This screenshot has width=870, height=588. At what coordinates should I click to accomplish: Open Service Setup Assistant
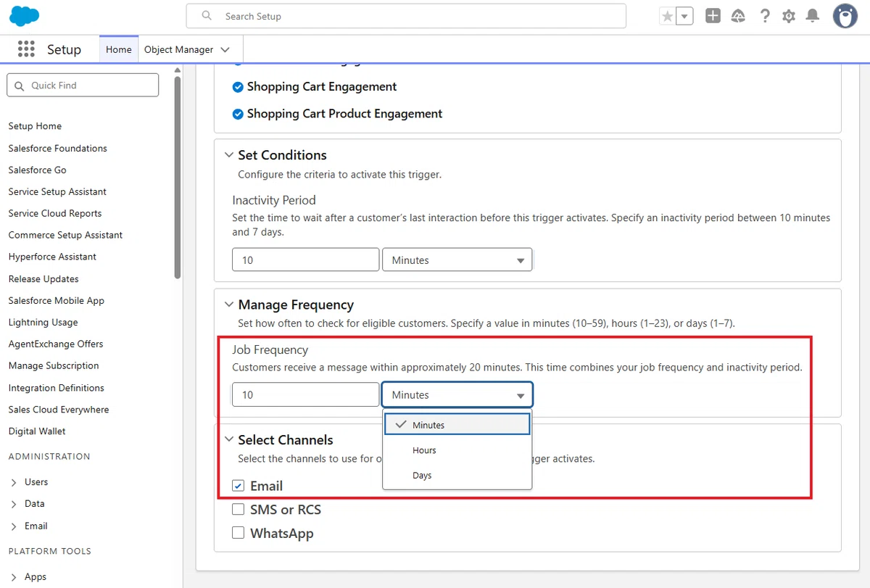click(57, 191)
